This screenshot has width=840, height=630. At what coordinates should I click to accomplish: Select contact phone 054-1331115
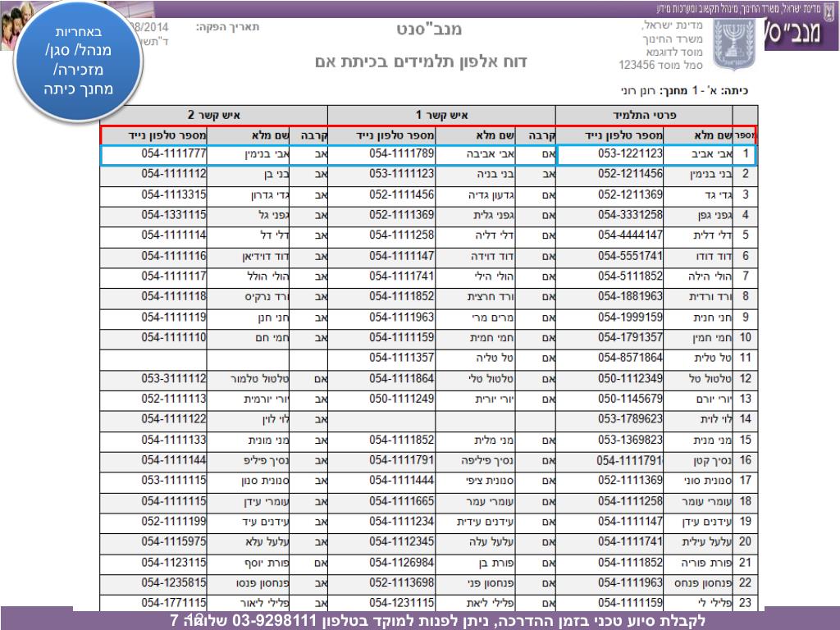(x=174, y=215)
